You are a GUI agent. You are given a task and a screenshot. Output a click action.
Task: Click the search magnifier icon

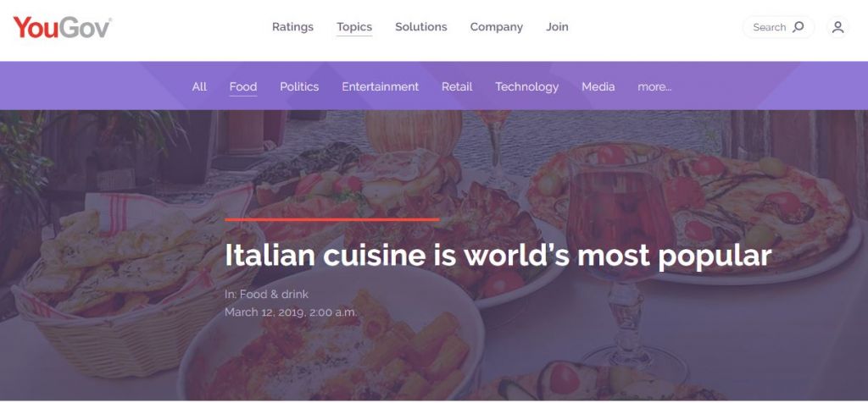[798, 27]
